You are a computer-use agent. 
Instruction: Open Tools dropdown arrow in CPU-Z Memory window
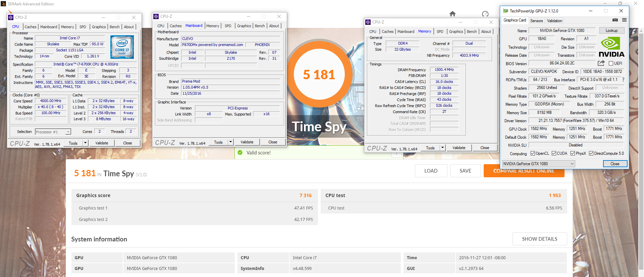click(x=442, y=148)
